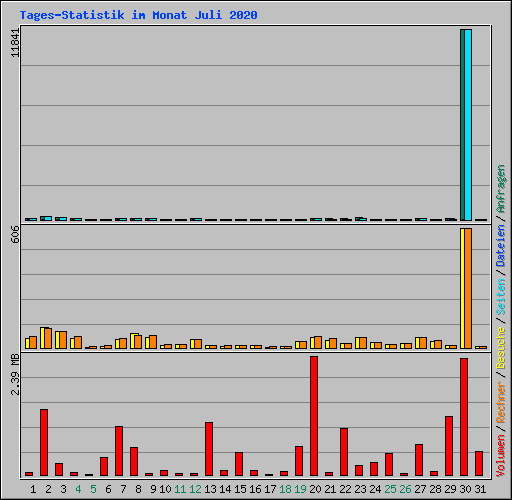Click the '2.39 MB' axis label
Image resolution: width=512 pixels, height=500 pixels.
click(x=15, y=375)
